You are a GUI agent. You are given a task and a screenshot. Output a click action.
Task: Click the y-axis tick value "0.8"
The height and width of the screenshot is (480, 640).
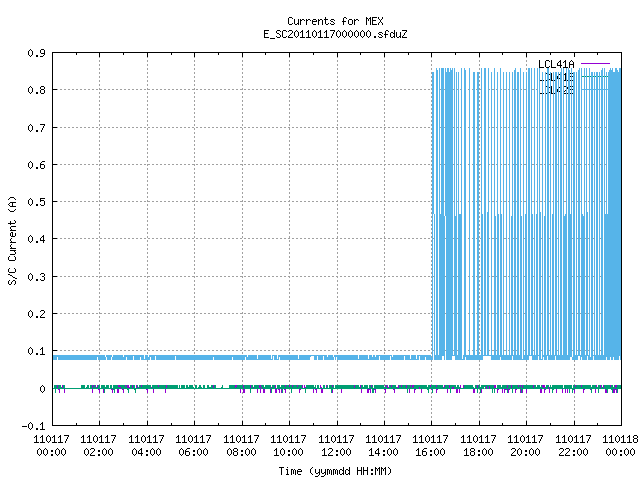point(36,90)
